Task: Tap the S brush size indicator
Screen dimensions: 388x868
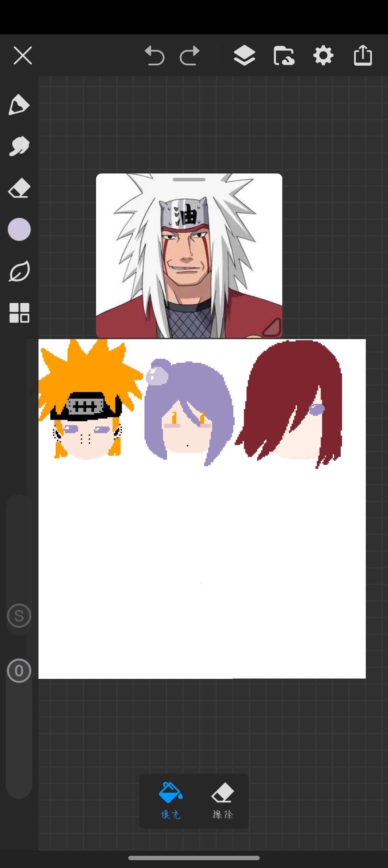Action: click(x=19, y=616)
